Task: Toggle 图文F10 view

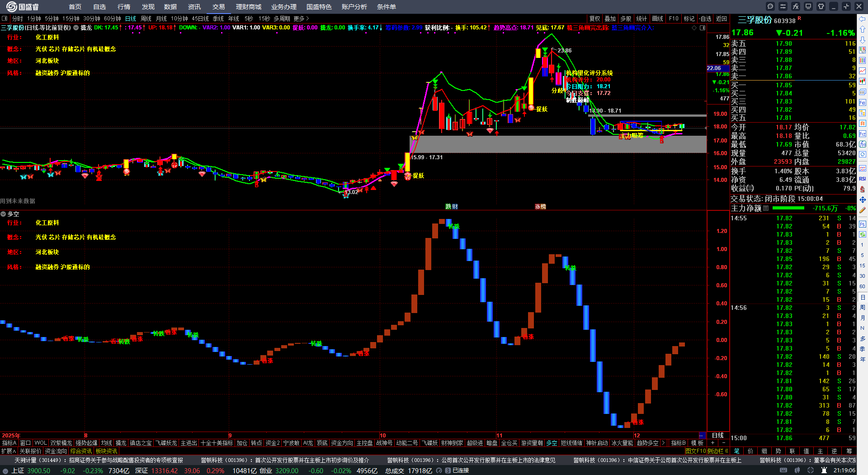Action: coord(696,451)
